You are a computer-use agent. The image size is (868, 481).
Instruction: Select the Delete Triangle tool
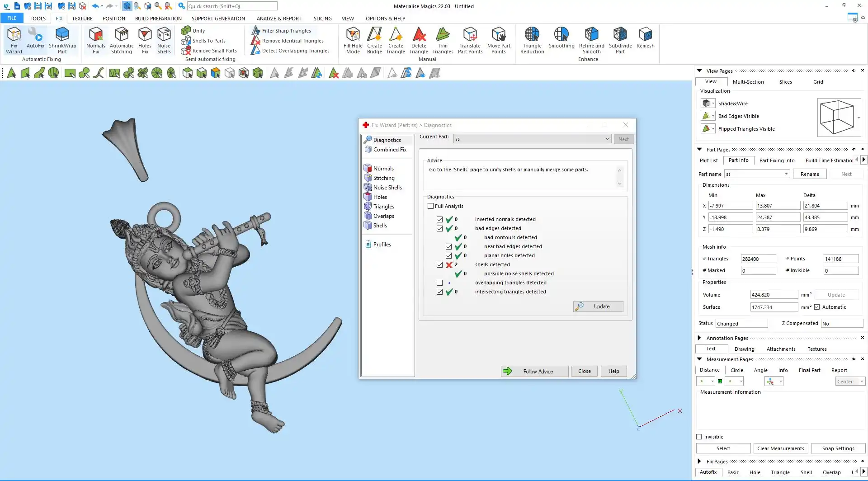[x=419, y=40]
